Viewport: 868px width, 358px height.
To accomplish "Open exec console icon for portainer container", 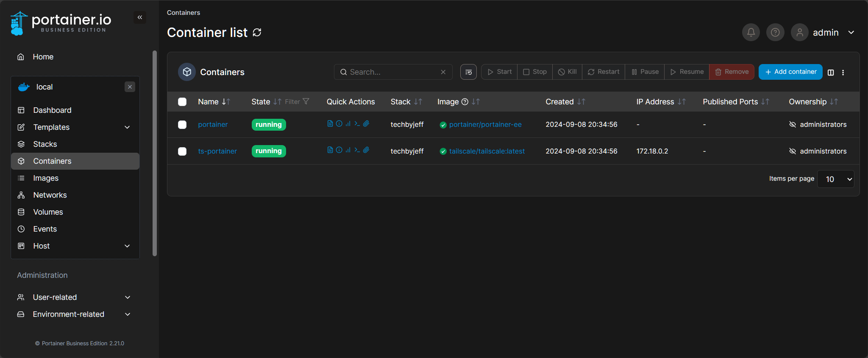I will [357, 123].
